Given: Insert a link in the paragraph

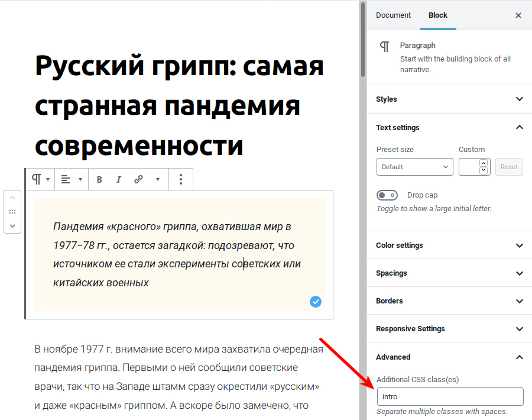Looking at the screenshot, I should [x=138, y=179].
